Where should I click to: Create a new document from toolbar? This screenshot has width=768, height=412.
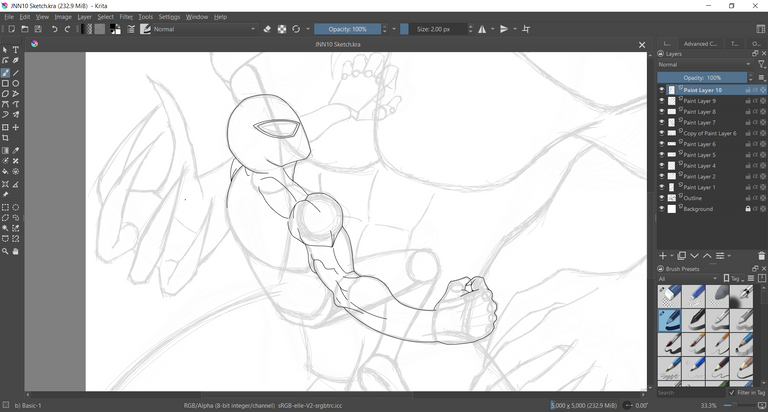coord(12,29)
